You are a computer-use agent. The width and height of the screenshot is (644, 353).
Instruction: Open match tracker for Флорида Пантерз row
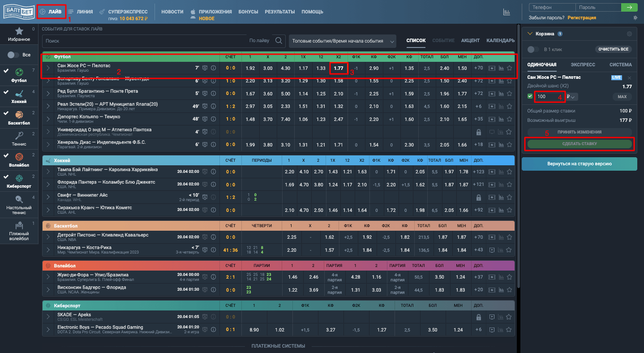(492, 184)
